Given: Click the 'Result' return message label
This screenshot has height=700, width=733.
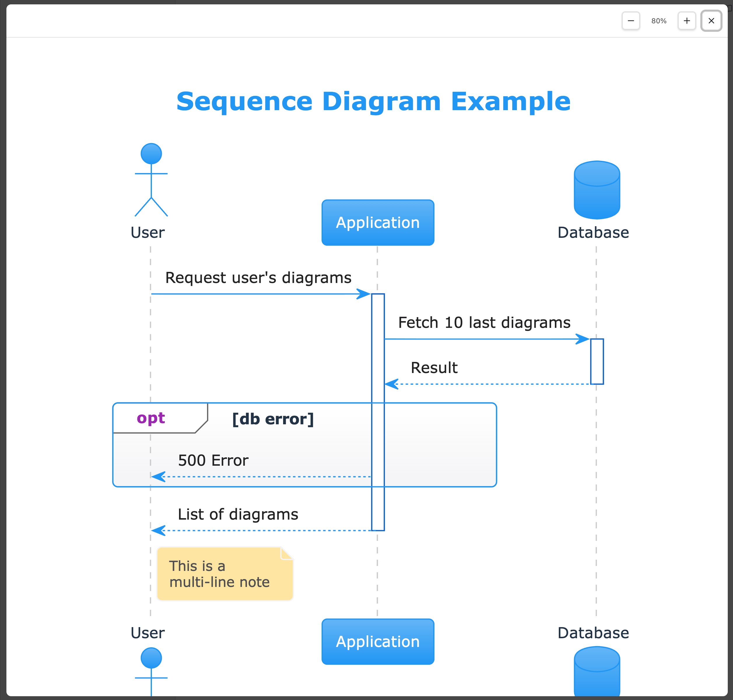Looking at the screenshot, I should click(x=434, y=368).
